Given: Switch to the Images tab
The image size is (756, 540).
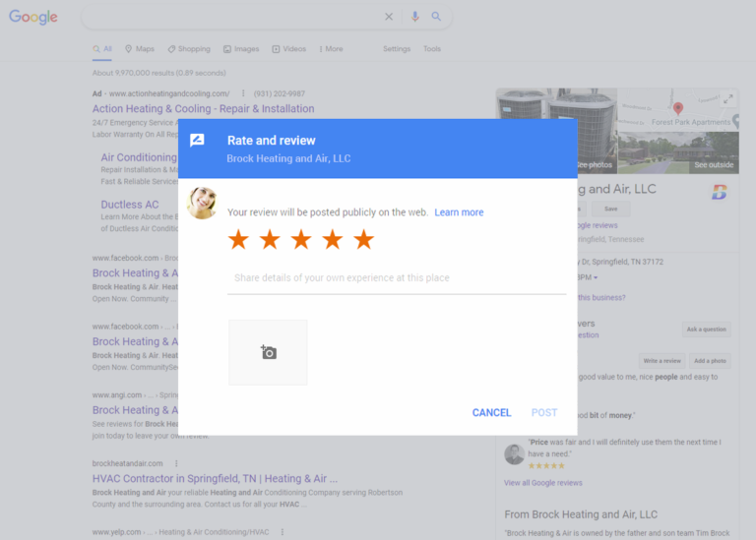Looking at the screenshot, I should [x=241, y=49].
